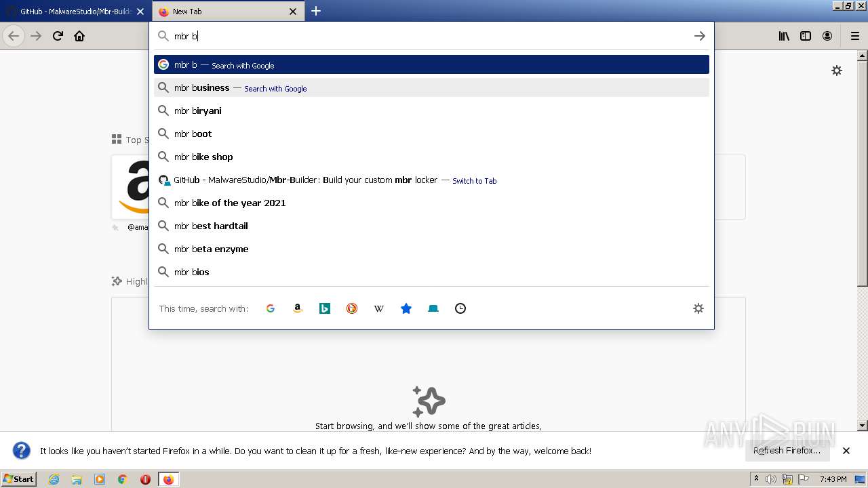The width and height of the screenshot is (868, 488).
Task: Choose 'mbr bios' suggestion
Action: pos(431,272)
